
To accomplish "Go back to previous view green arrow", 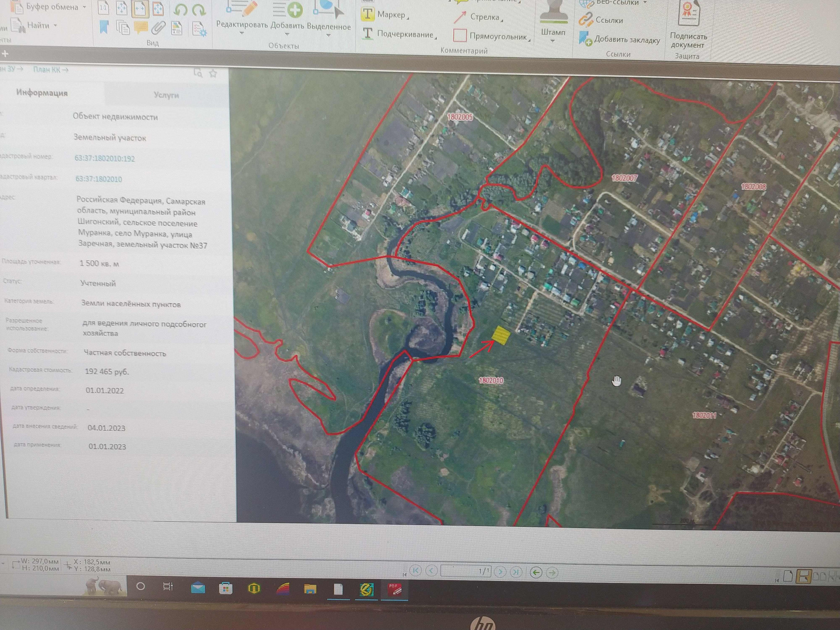I will coord(536,572).
